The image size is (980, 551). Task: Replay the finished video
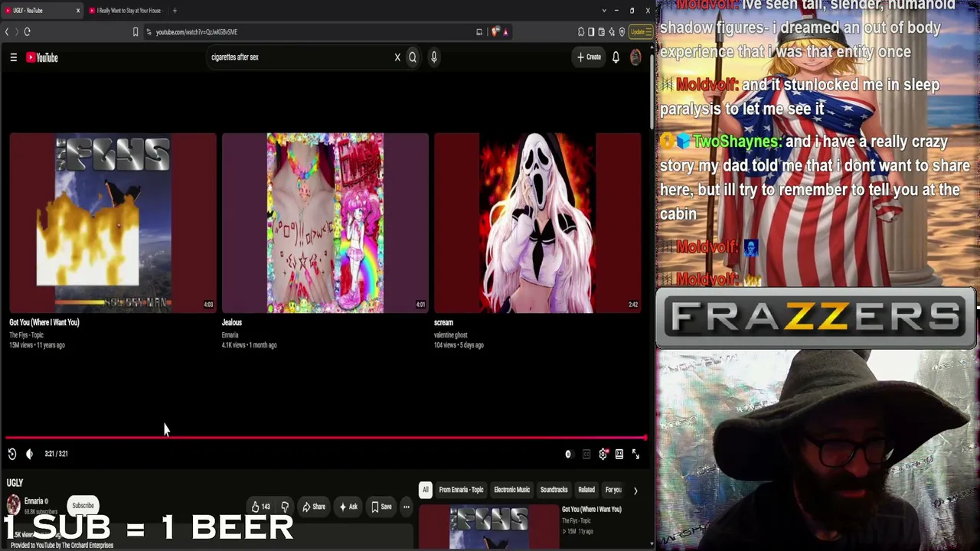pyautogui.click(x=12, y=454)
